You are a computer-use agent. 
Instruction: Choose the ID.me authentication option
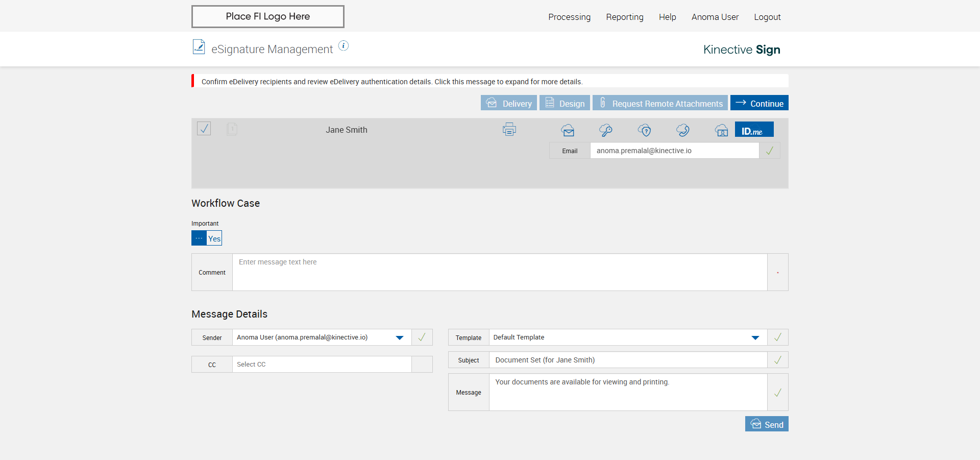tap(754, 130)
